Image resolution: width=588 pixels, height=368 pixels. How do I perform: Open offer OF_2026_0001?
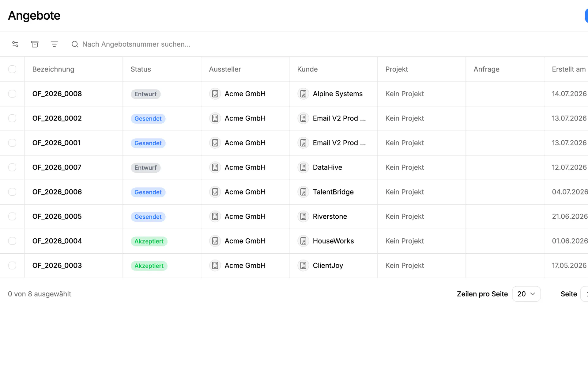coord(56,143)
